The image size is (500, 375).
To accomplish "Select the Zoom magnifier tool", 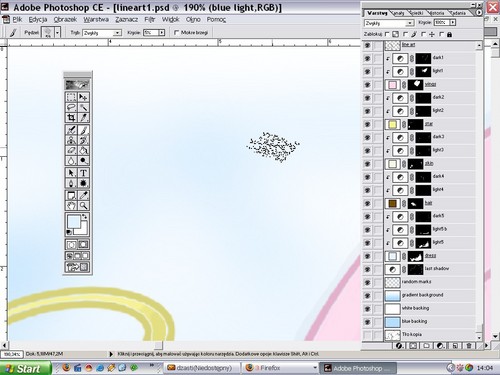I will click(83, 206).
